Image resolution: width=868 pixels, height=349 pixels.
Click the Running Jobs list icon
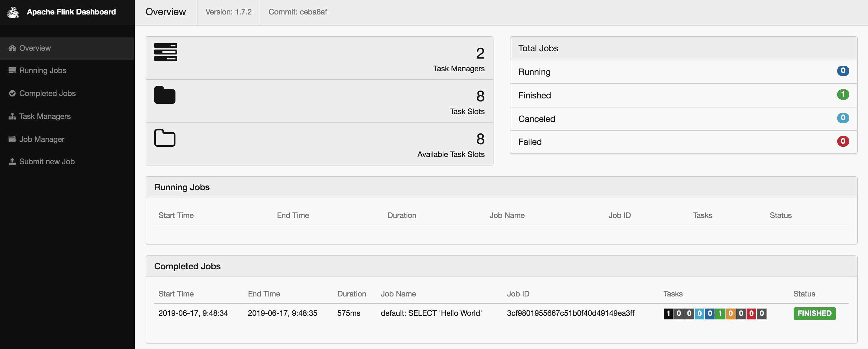pyautogui.click(x=12, y=70)
